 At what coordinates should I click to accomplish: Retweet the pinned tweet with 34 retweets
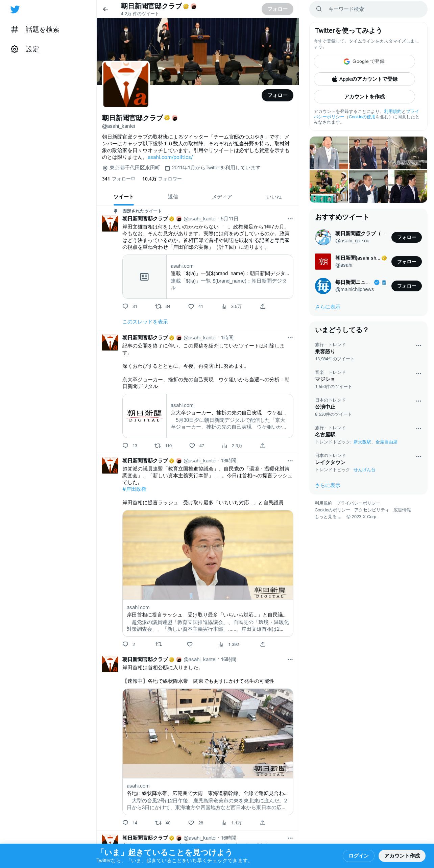point(163,306)
